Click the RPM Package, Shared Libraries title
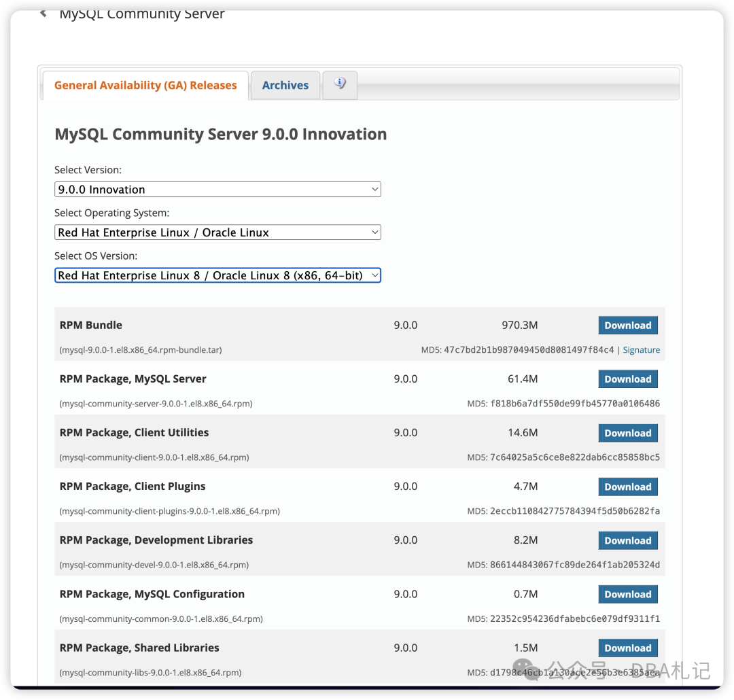Screen dimensions: 734x700 [x=139, y=648]
